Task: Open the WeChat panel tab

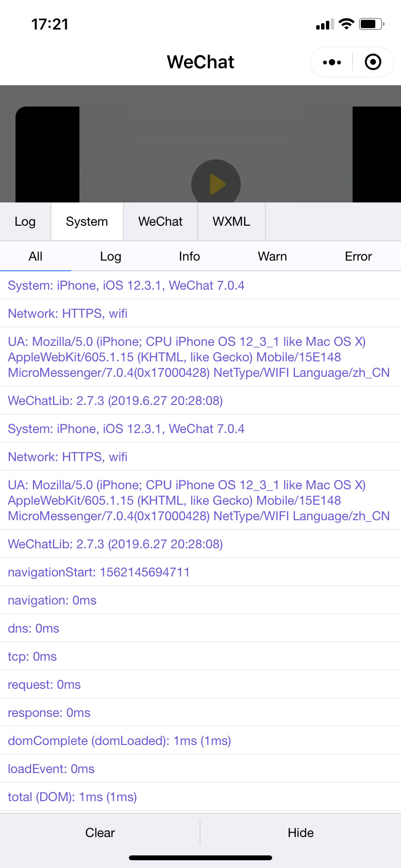Action: point(160,222)
